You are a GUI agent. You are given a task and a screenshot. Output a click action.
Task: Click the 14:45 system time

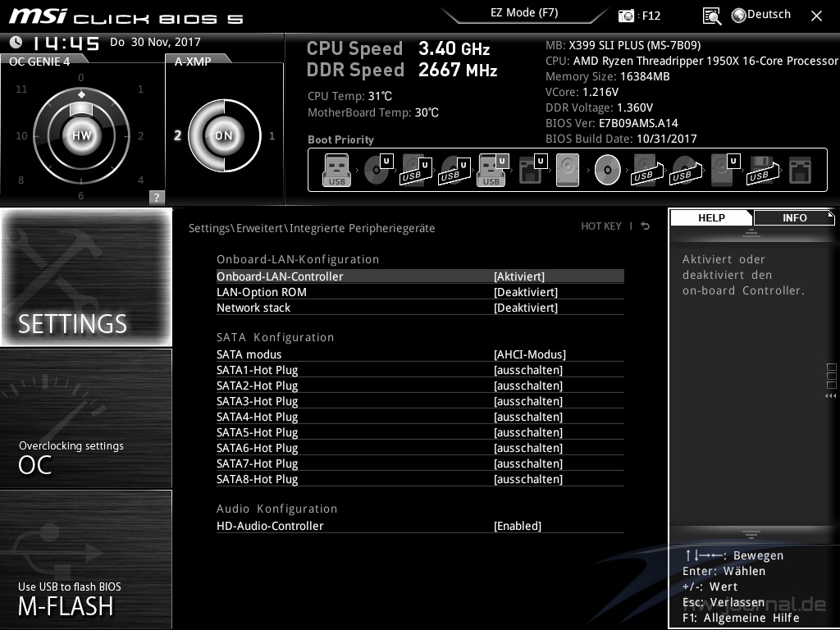tap(66, 43)
